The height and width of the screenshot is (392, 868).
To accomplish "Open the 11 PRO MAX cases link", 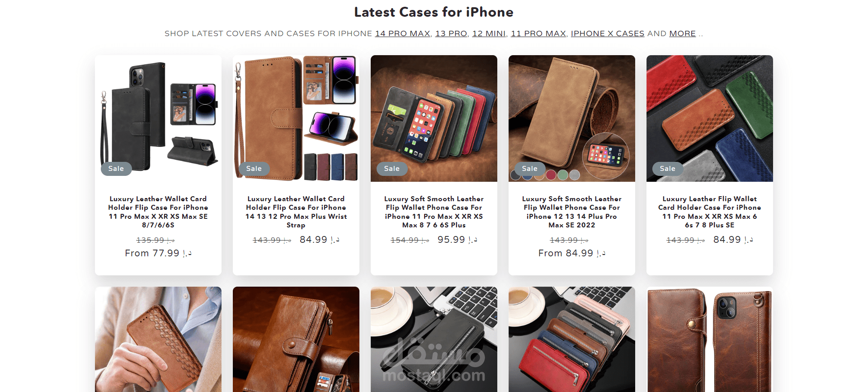I will click(538, 33).
